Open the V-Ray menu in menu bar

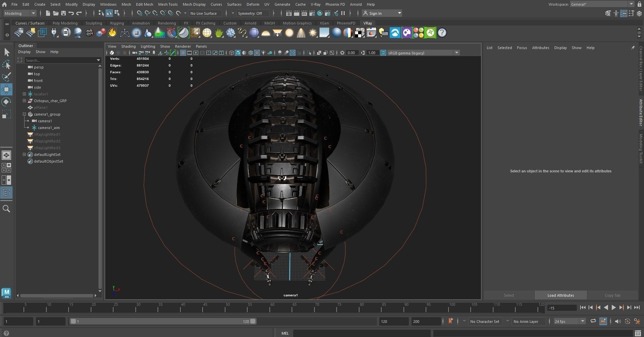click(x=315, y=4)
